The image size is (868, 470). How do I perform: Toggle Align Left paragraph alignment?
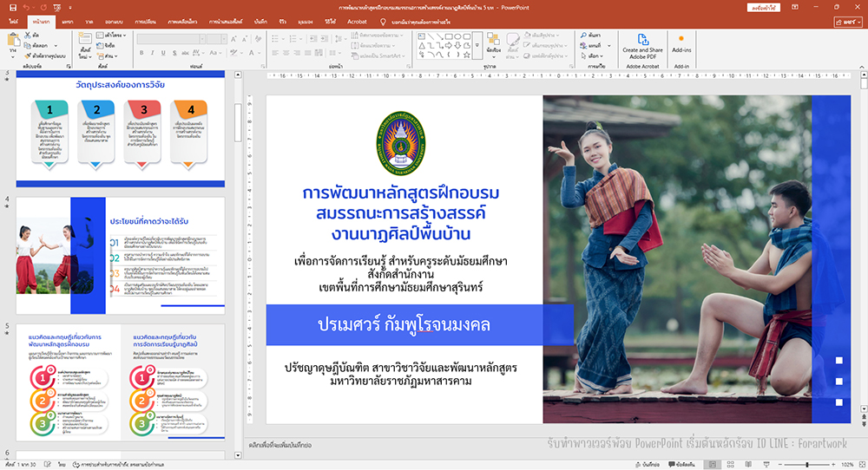(275, 53)
